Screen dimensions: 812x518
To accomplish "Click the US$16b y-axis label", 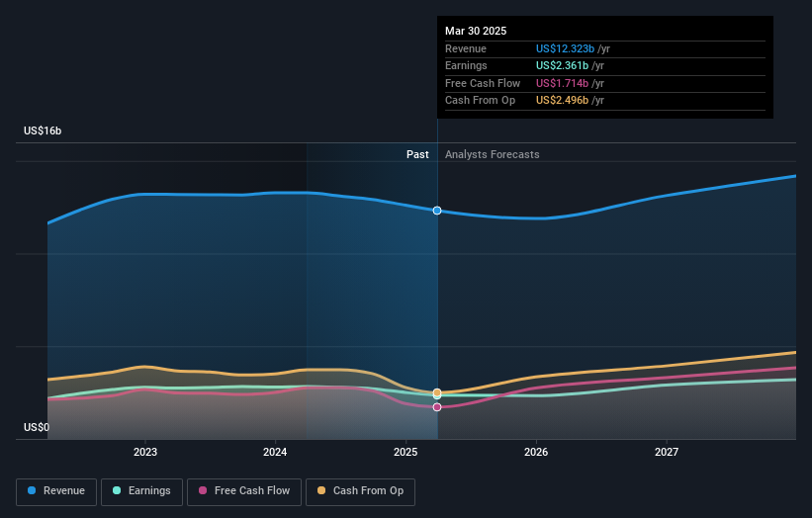I will coord(43,130).
